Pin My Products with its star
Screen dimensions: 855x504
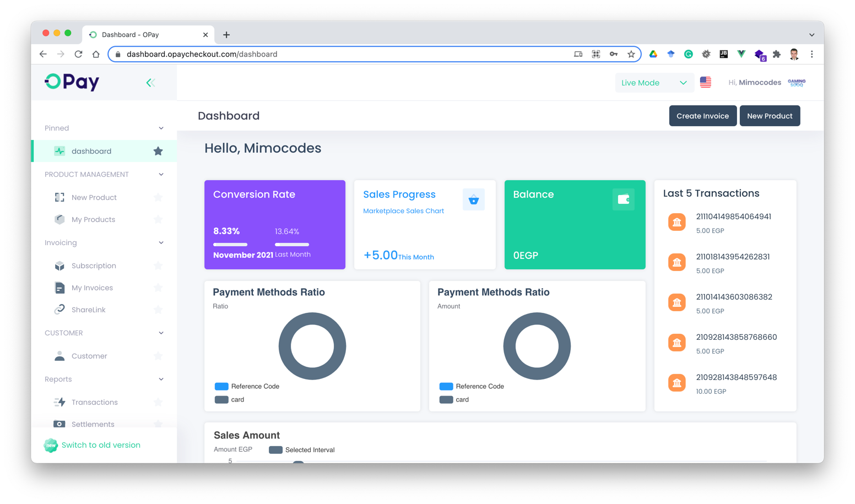click(x=158, y=219)
